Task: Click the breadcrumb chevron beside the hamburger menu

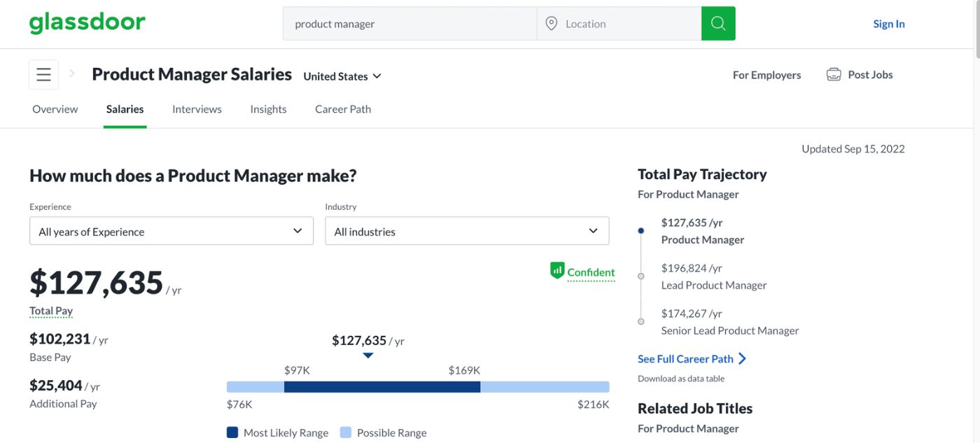Action: 71,73
